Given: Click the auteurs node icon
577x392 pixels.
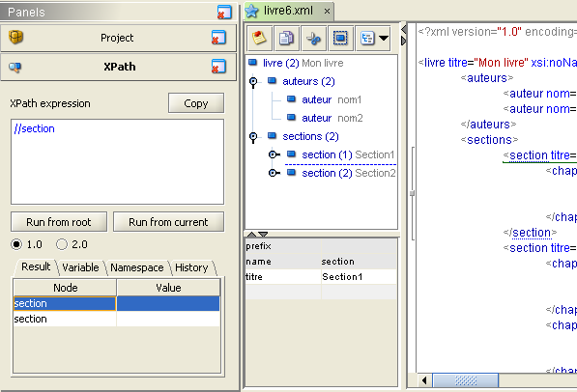Looking at the screenshot, I should coord(272,80).
